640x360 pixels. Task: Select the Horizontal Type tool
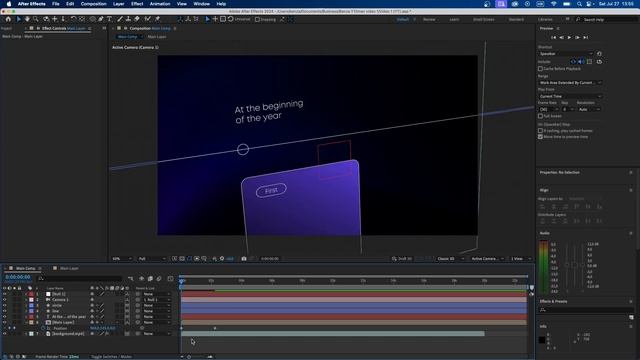tap(109, 19)
